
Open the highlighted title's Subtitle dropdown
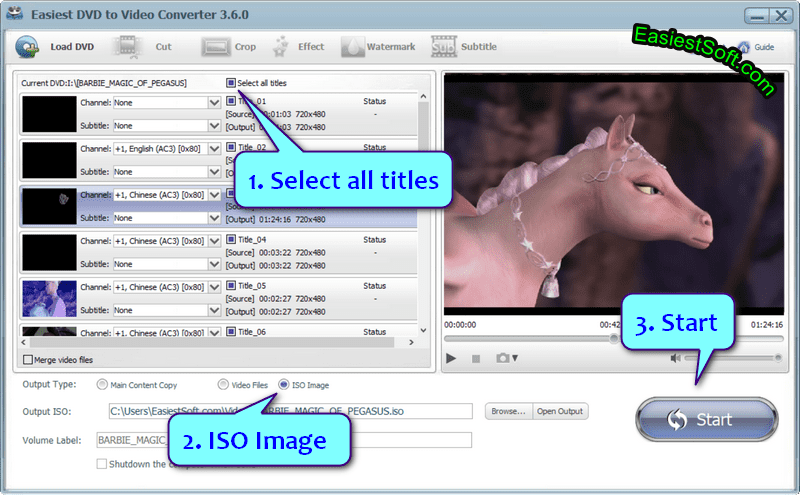coord(214,218)
